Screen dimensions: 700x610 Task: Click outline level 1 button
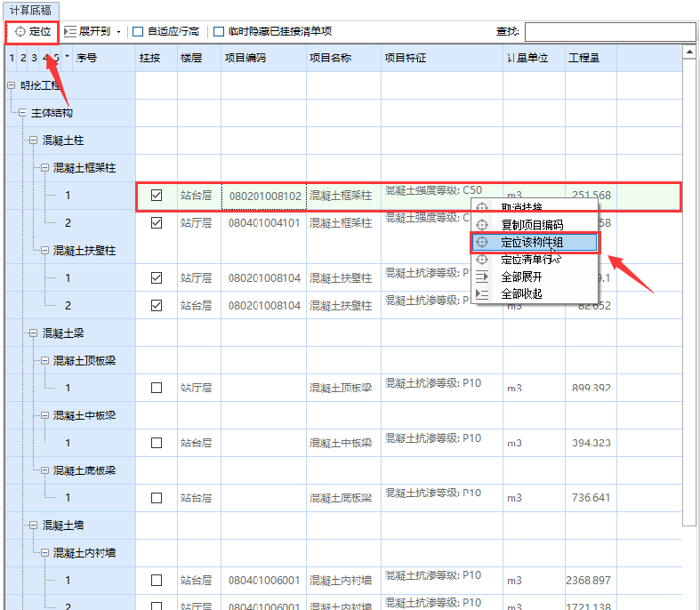coord(12,58)
